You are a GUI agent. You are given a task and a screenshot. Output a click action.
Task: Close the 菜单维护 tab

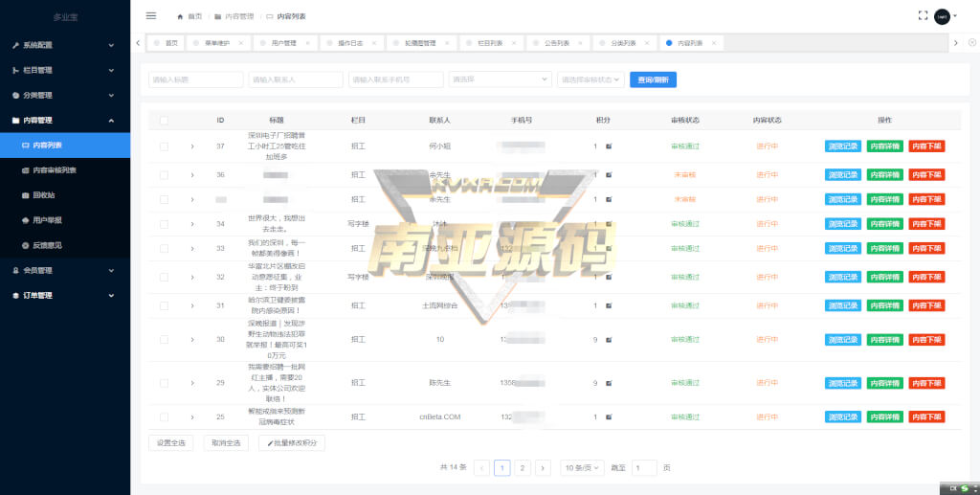tap(240, 43)
